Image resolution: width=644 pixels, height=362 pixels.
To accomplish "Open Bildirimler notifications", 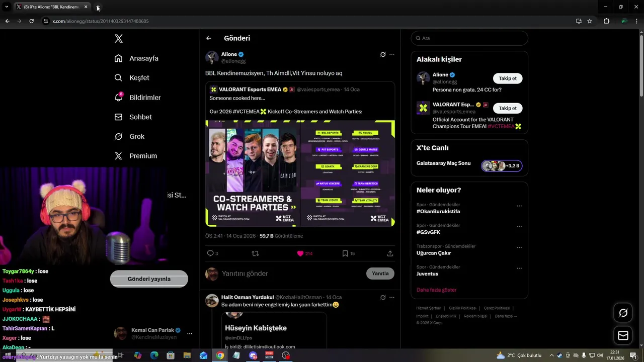I will click(137, 98).
